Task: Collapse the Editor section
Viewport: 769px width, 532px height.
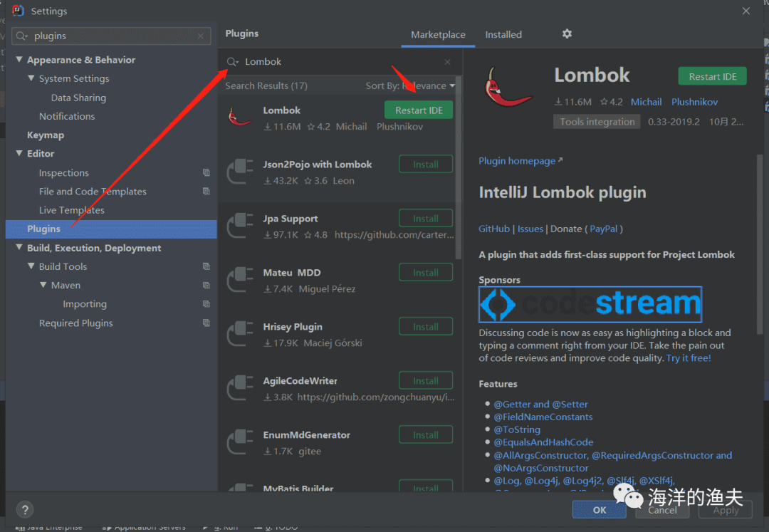Action: 19,153
